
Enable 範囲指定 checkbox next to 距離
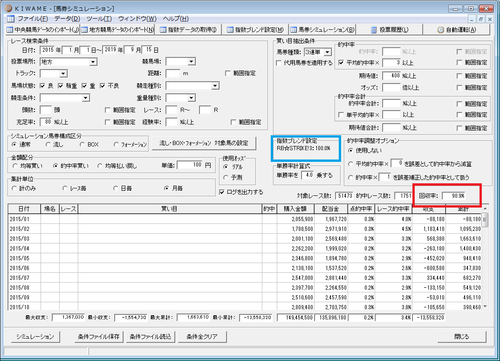pyautogui.click(x=228, y=73)
